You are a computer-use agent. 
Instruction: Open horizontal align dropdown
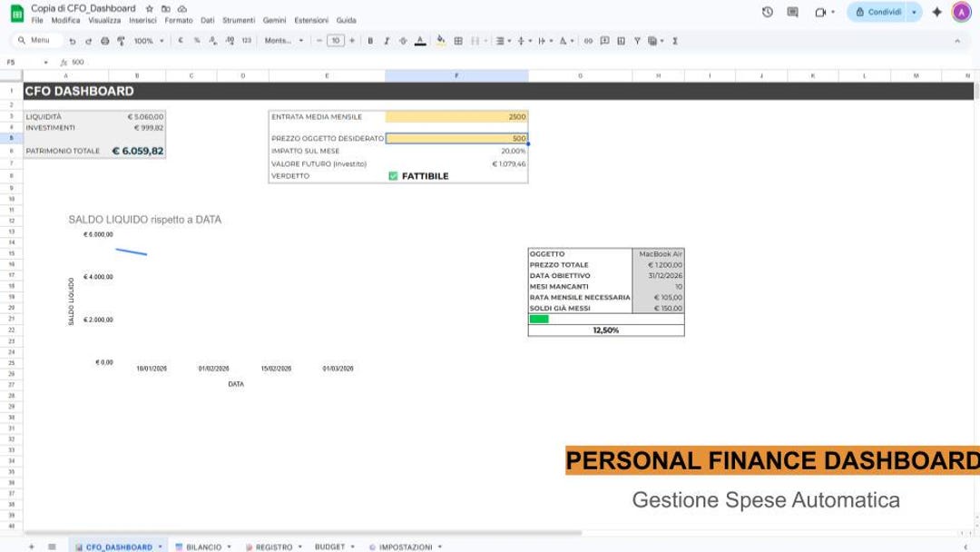click(x=503, y=41)
